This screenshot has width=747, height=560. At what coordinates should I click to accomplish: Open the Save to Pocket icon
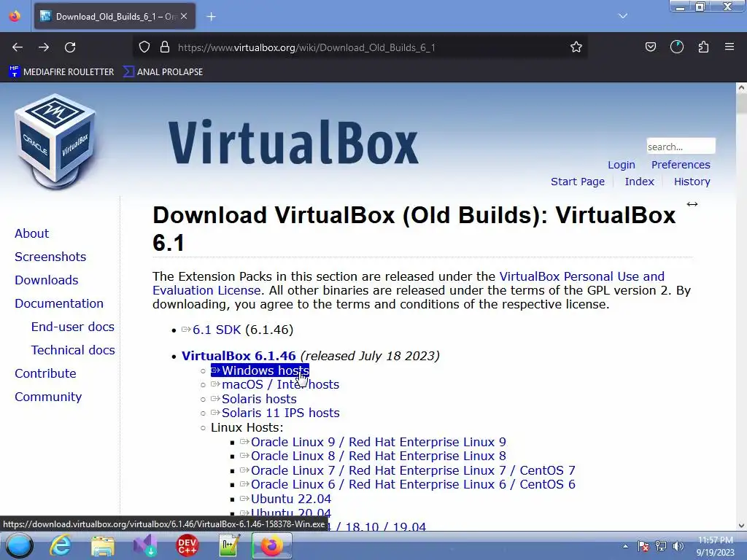coord(650,47)
